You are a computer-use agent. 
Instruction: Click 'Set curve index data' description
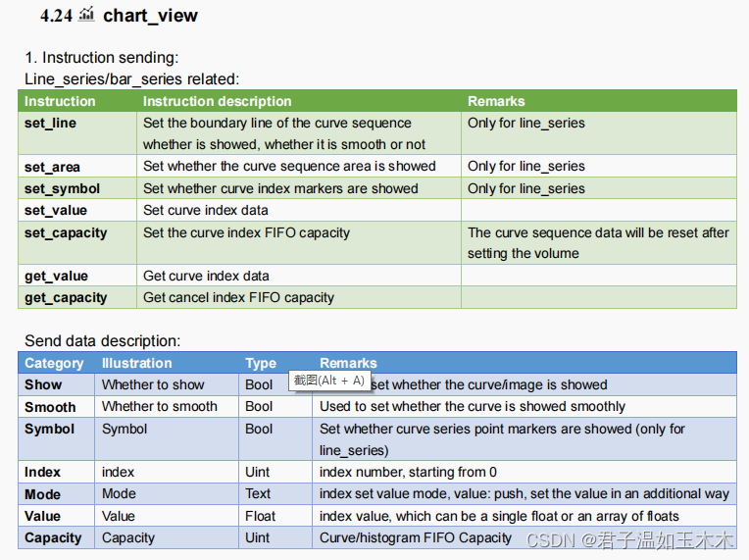pyautogui.click(x=206, y=210)
